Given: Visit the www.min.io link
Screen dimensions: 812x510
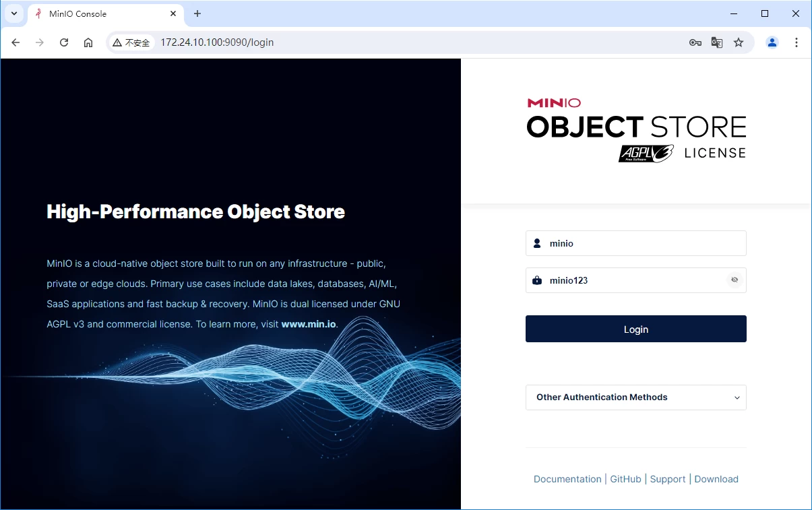Looking at the screenshot, I should 308,324.
